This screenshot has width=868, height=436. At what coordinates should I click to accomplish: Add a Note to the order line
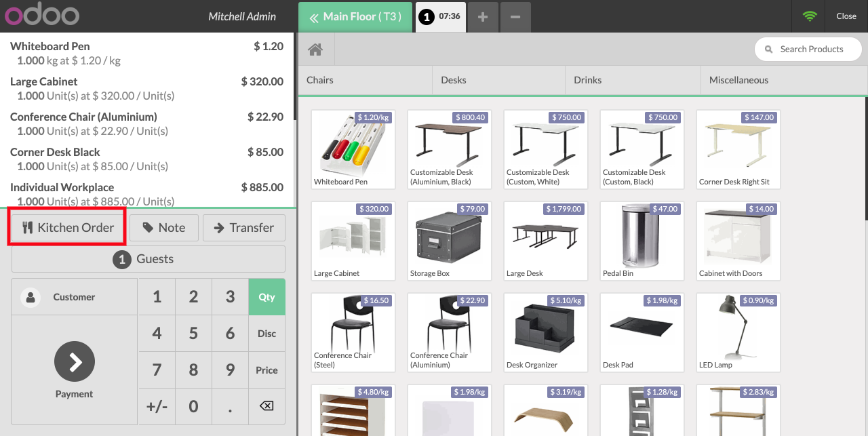pos(163,228)
